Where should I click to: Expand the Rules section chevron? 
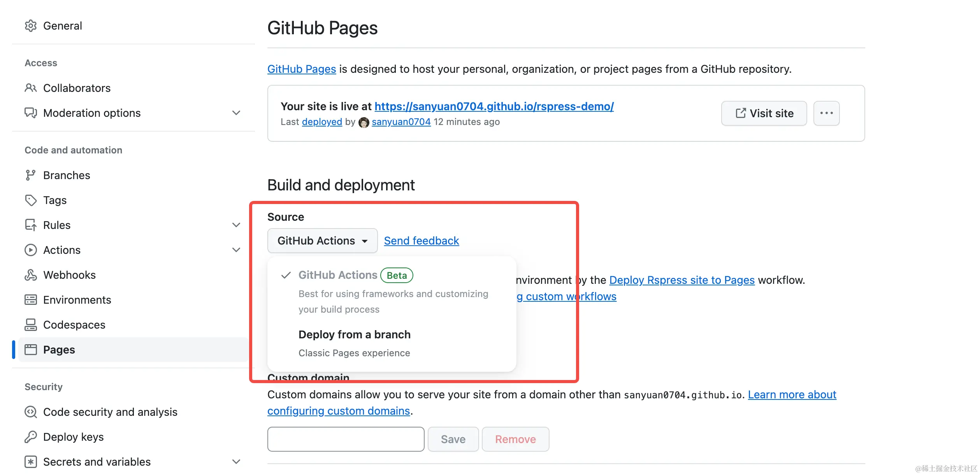[236, 225]
